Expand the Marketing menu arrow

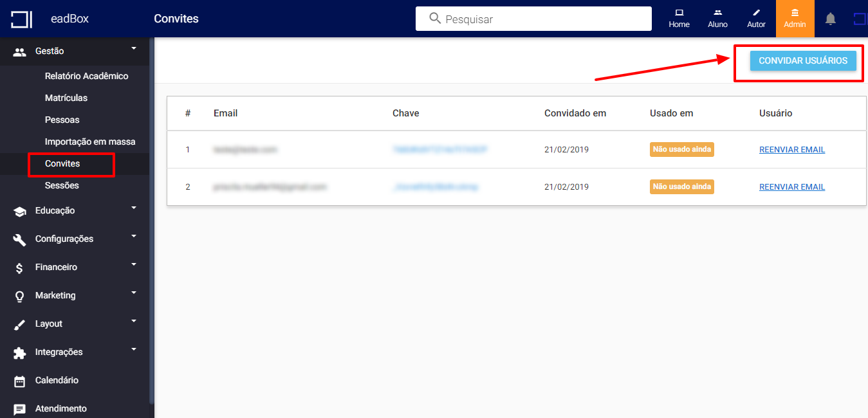134,293
